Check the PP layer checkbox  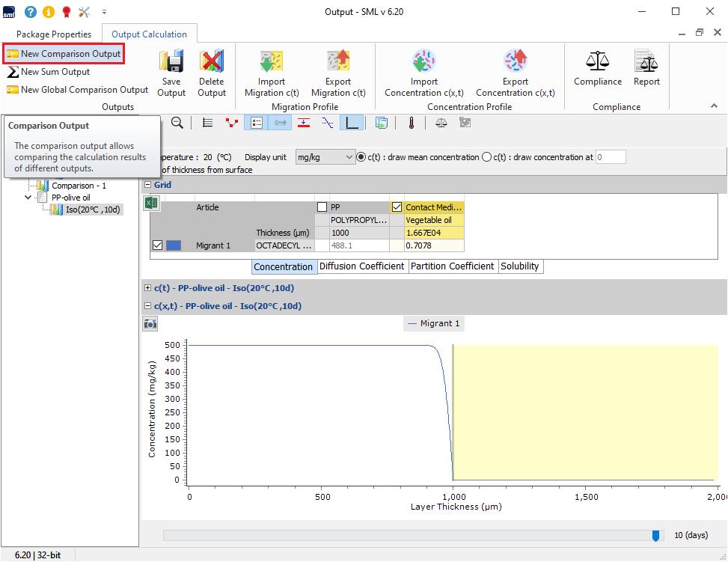tap(322, 207)
